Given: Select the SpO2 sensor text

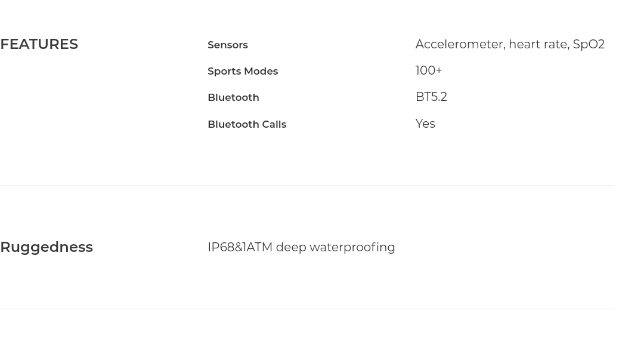Looking at the screenshot, I should 589,44.
